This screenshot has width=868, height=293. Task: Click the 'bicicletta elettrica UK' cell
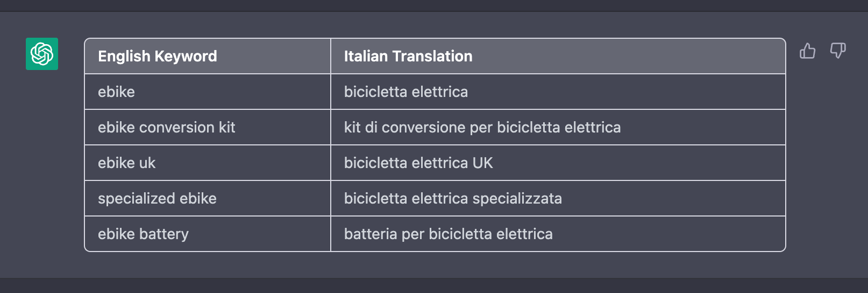click(558, 163)
